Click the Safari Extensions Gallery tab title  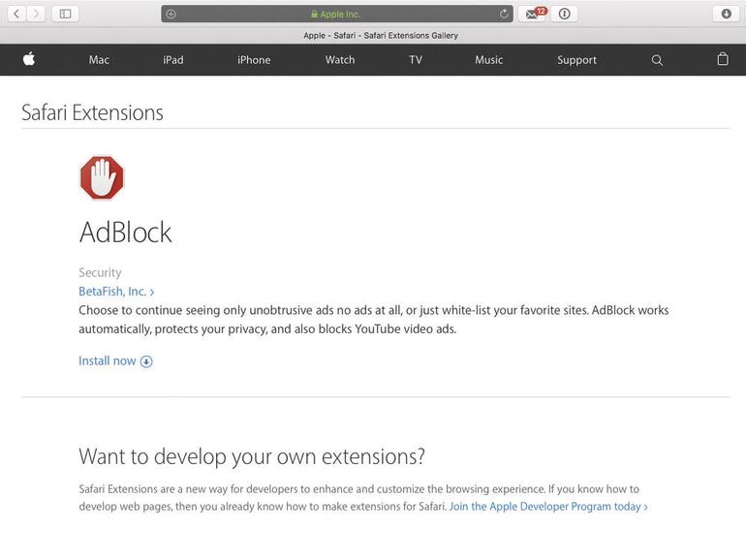point(381,35)
